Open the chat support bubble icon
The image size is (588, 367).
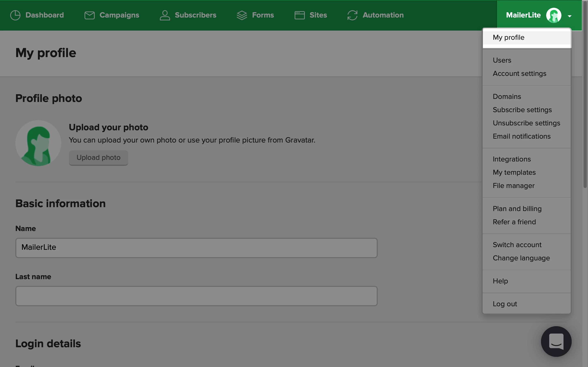pos(556,341)
